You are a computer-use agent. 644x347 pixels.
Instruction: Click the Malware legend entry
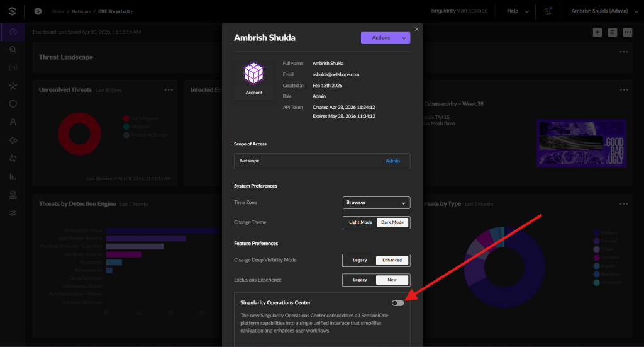606,233
